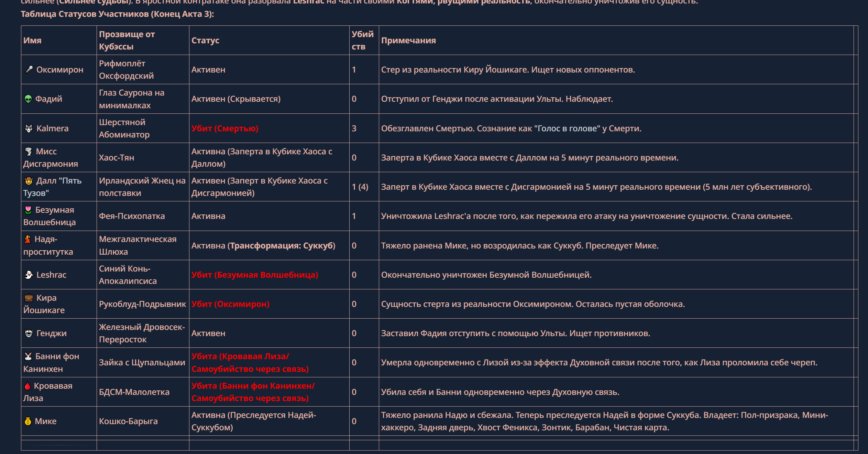Select the name 'Оксимирон' in the table
The height and width of the screenshot is (454, 868).
[60, 70]
